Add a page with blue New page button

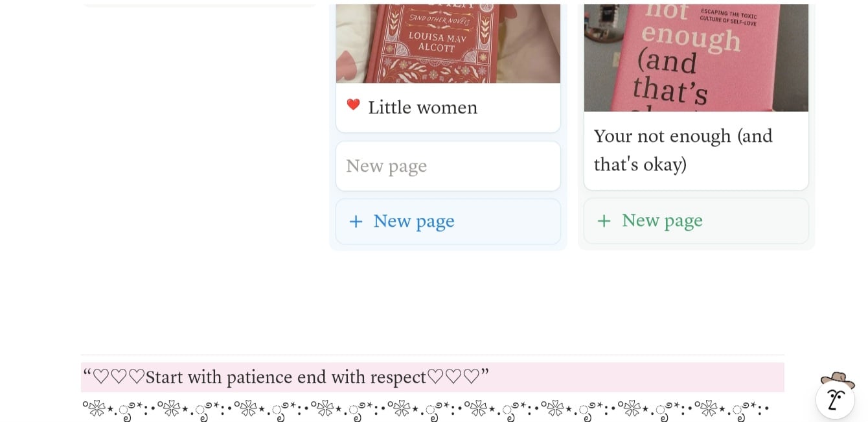(448, 222)
